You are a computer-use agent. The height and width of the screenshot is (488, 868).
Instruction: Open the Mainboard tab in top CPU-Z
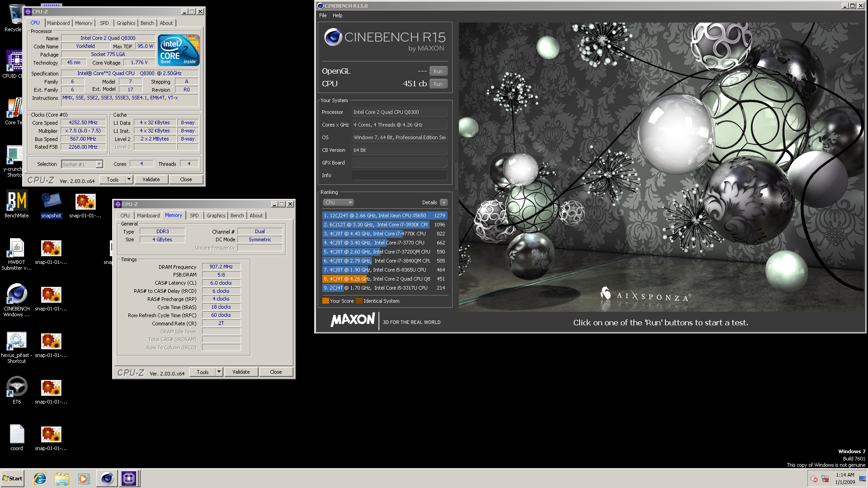58,23
